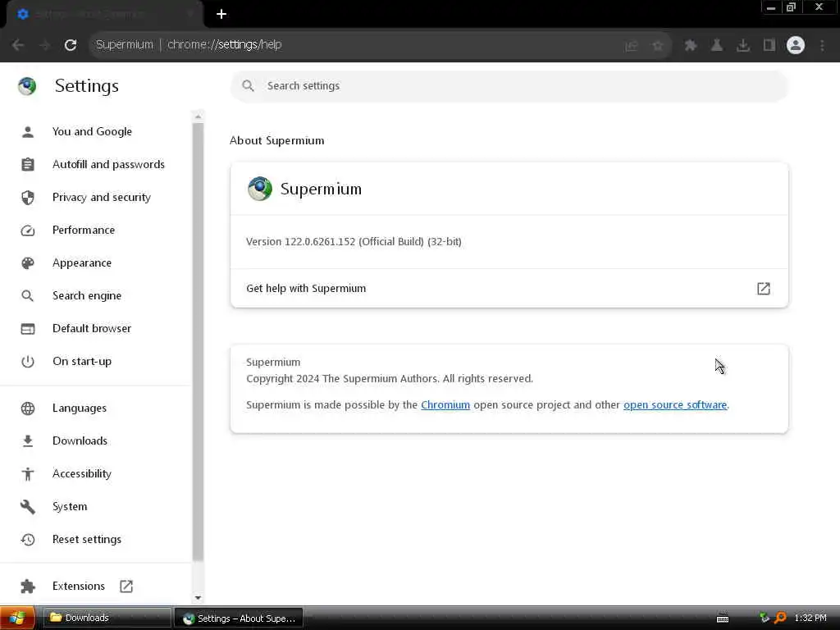This screenshot has height=630, width=840.
Task: Click the Supermium logo in About card
Action: point(260,189)
